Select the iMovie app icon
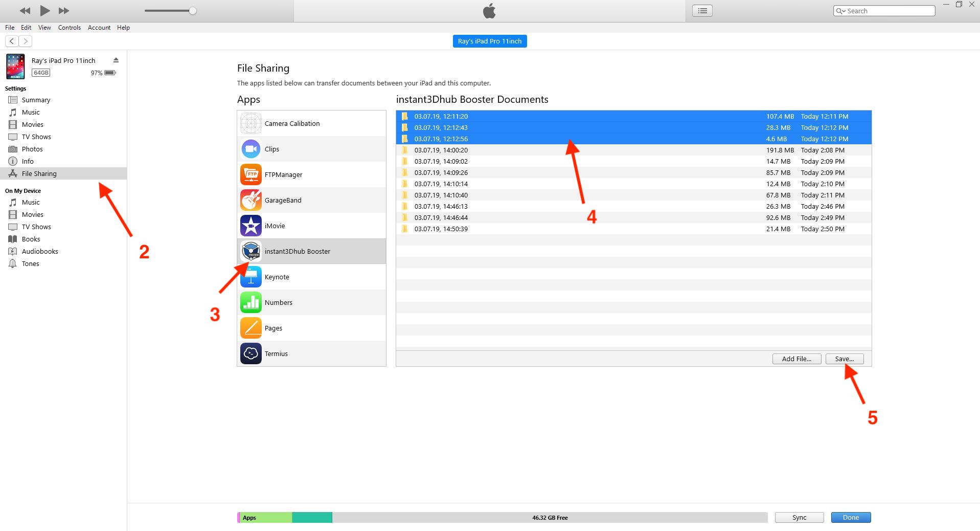980x531 pixels. point(251,226)
